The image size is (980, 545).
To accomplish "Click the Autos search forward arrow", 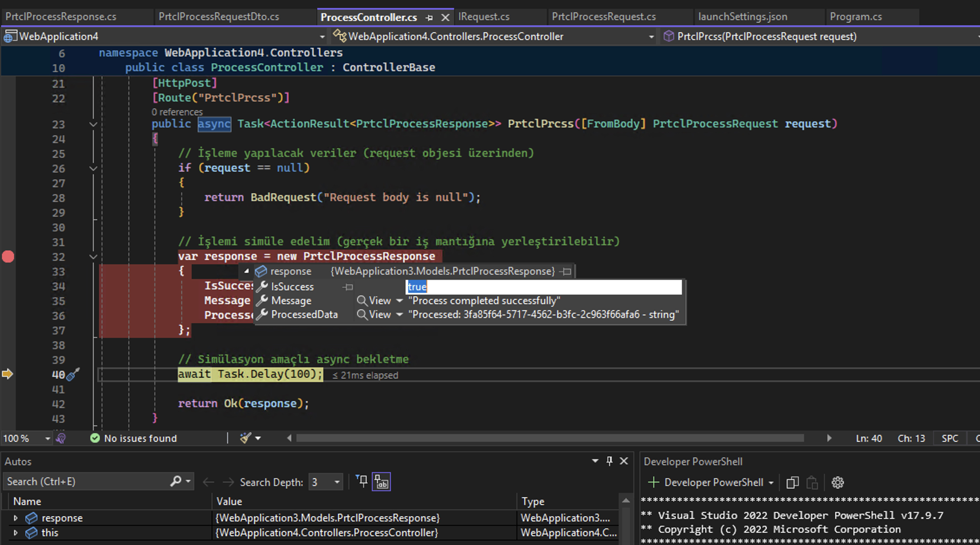I will click(228, 482).
